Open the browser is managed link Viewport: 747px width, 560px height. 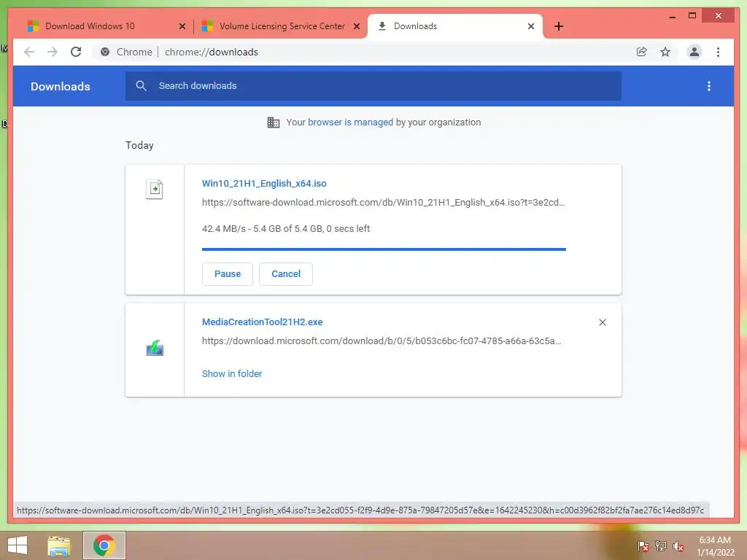click(350, 122)
